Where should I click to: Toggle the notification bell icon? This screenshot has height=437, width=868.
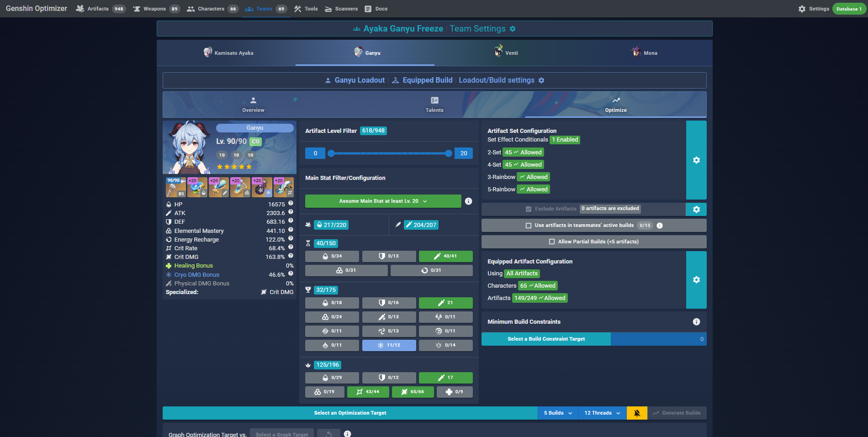[637, 413]
